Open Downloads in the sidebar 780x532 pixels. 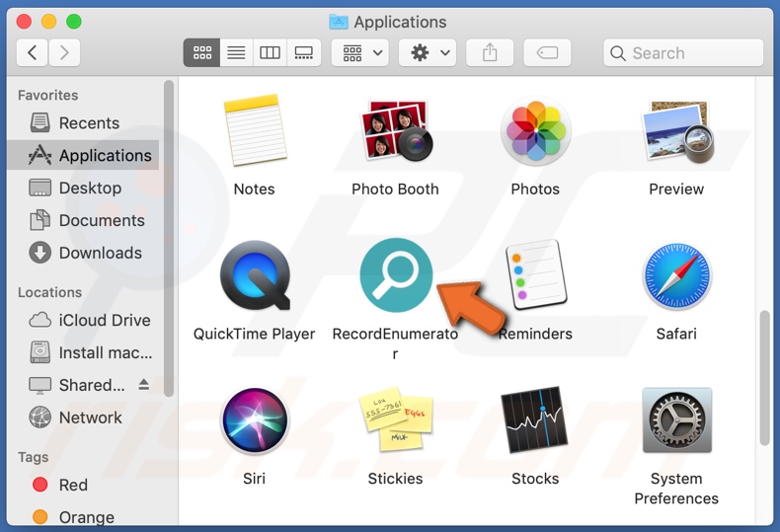[85, 253]
